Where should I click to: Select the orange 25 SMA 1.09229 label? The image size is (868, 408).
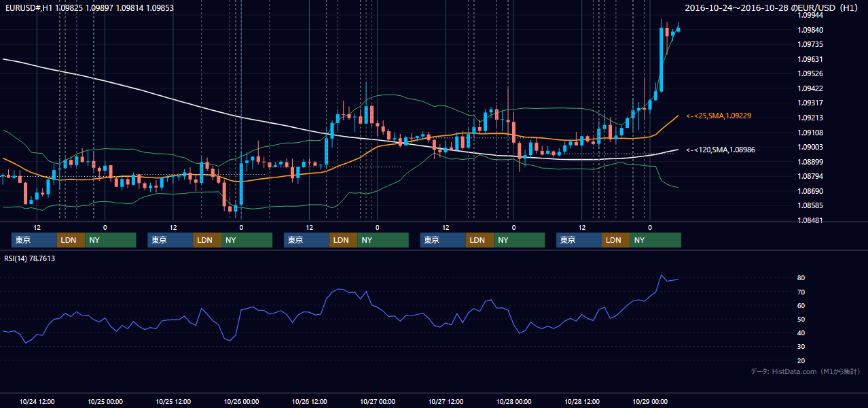point(719,116)
